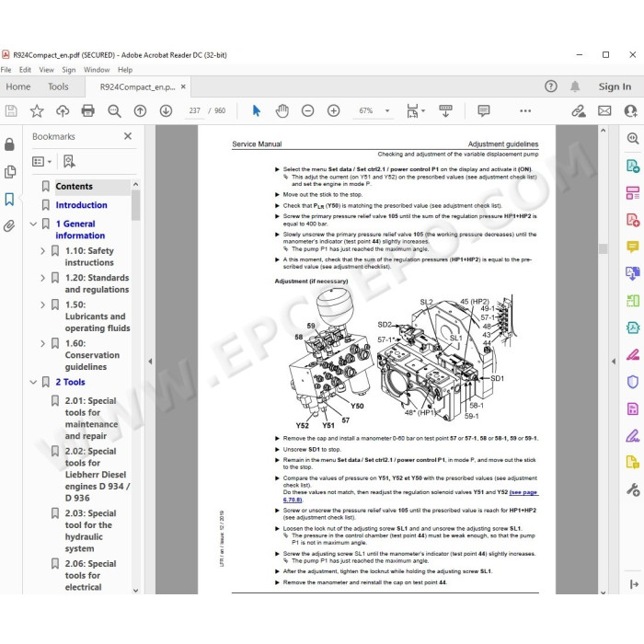Open the Create PDF tool icon
644x644 pixels.
(633, 220)
